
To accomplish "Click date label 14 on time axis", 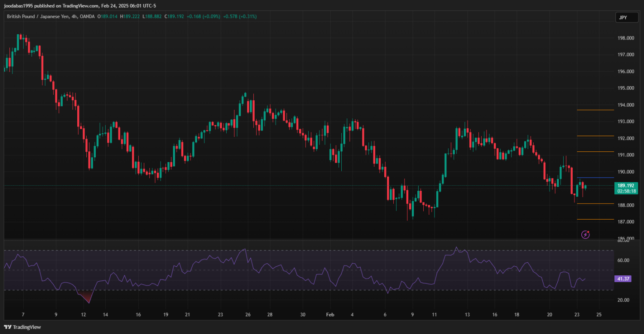I will point(105,315).
